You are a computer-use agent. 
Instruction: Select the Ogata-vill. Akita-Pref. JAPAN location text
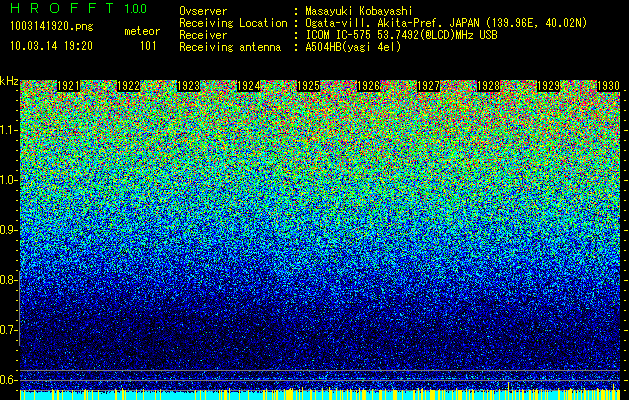(x=446, y=23)
